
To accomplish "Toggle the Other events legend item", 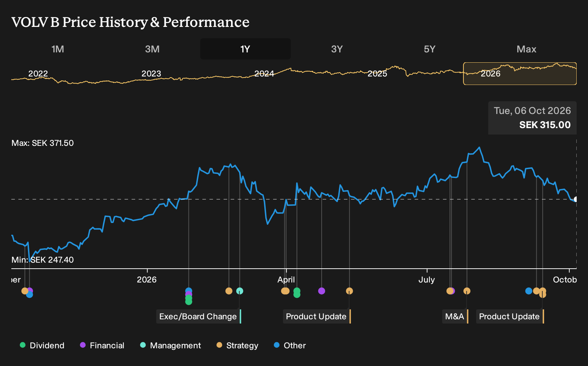I will point(290,345).
